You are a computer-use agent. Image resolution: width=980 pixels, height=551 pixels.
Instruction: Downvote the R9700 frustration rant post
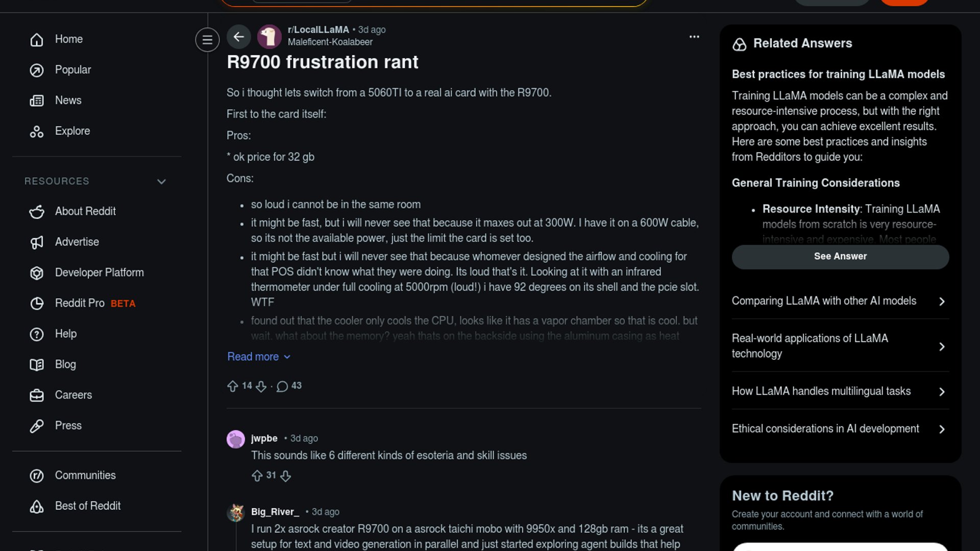(261, 386)
